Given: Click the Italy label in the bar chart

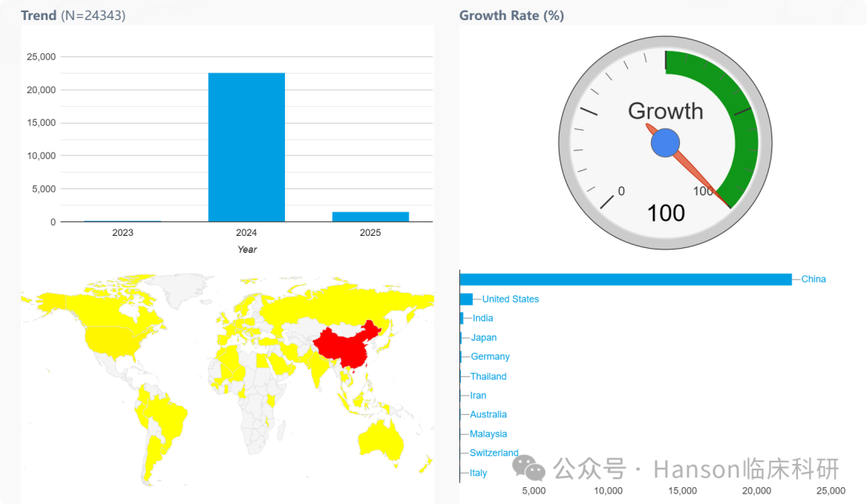Looking at the screenshot, I should pyautogui.click(x=478, y=473).
